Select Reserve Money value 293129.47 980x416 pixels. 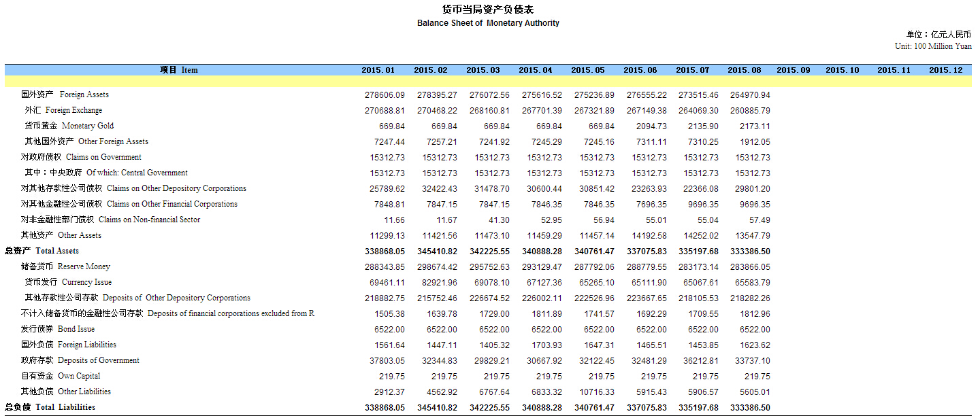coord(542,267)
